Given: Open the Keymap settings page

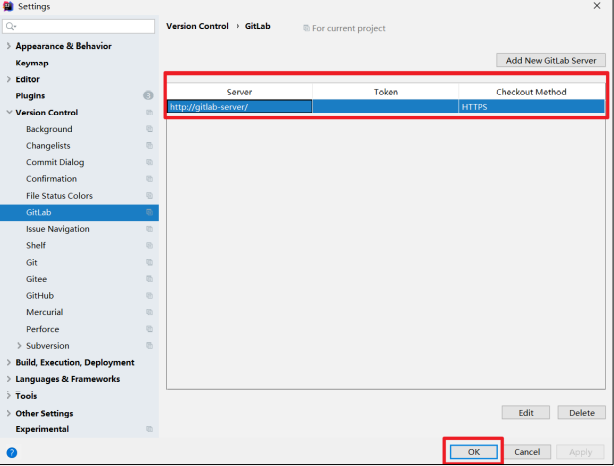Looking at the screenshot, I should pyautogui.click(x=32, y=63).
